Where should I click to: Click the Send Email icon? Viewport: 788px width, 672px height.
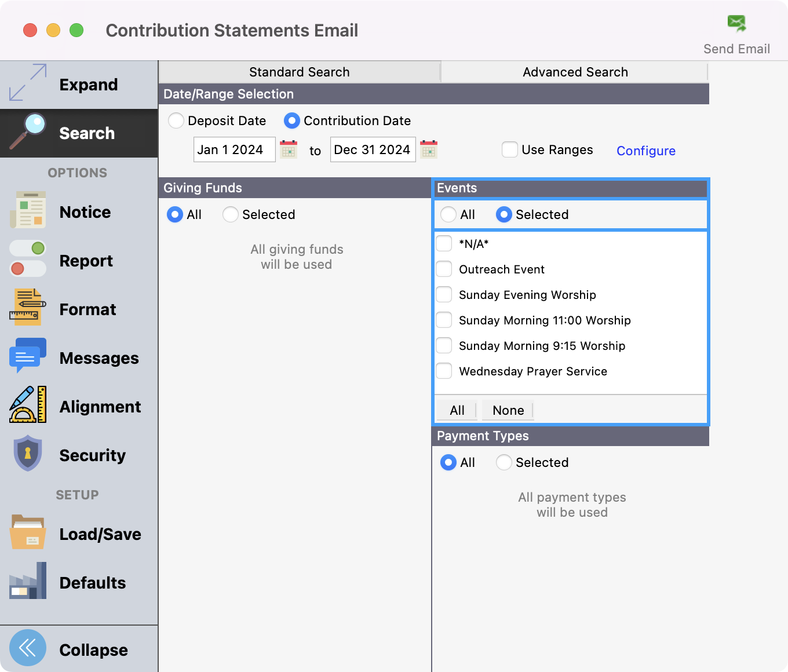[x=736, y=24]
